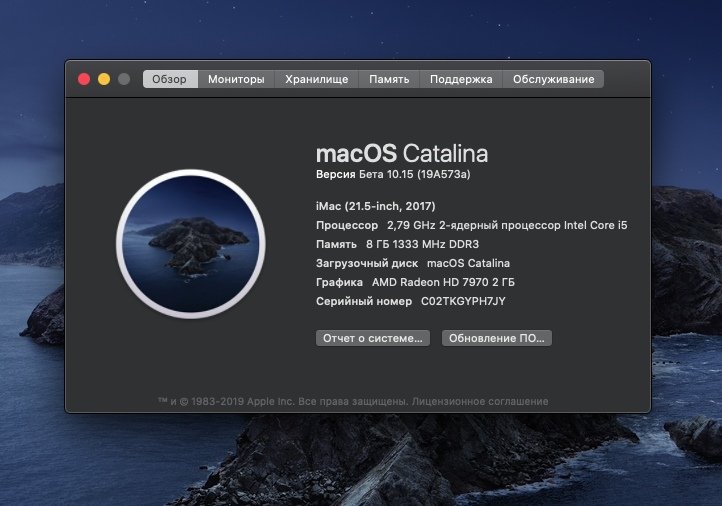Go to the Поддержка tab
The height and width of the screenshot is (506, 722).
point(461,79)
